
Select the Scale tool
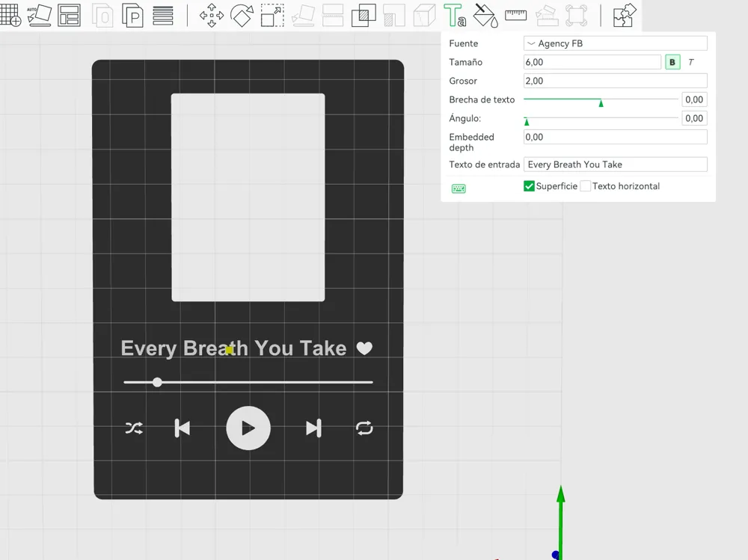click(x=272, y=15)
